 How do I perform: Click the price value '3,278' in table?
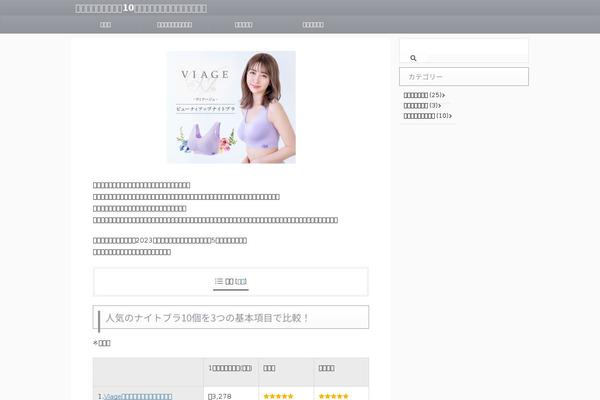tap(220, 397)
